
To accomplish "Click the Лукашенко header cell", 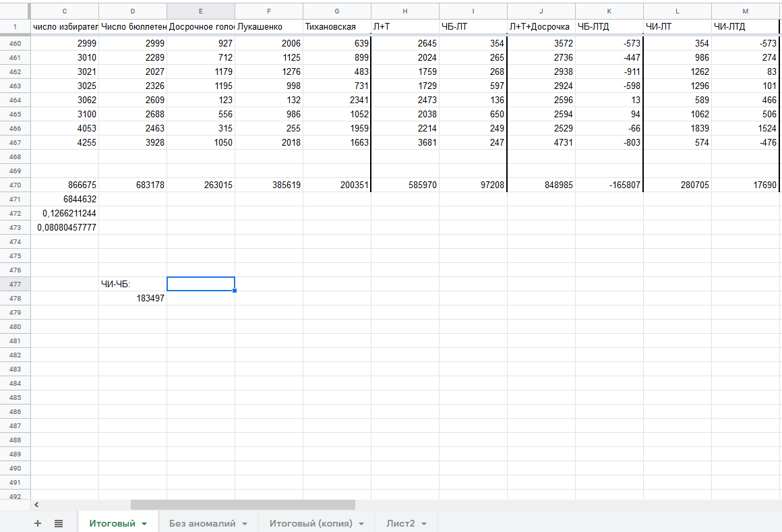I will [269, 26].
